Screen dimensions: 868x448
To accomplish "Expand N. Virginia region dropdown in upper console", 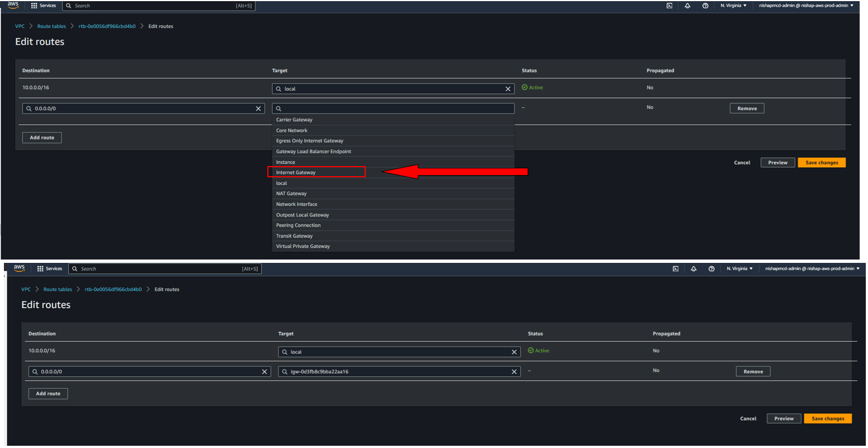I will pyautogui.click(x=733, y=6).
